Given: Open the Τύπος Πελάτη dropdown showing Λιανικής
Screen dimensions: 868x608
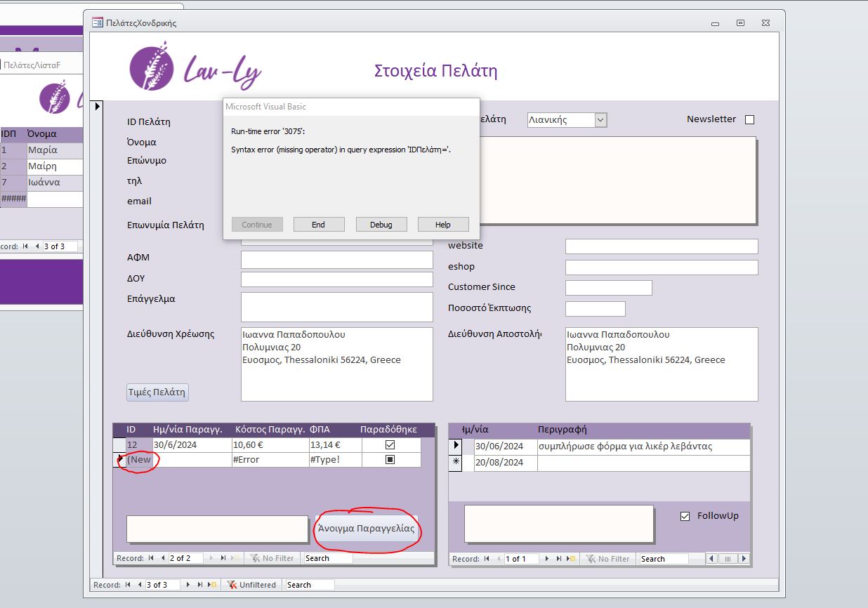Looking at the screenshot, I should pos(601,119).
